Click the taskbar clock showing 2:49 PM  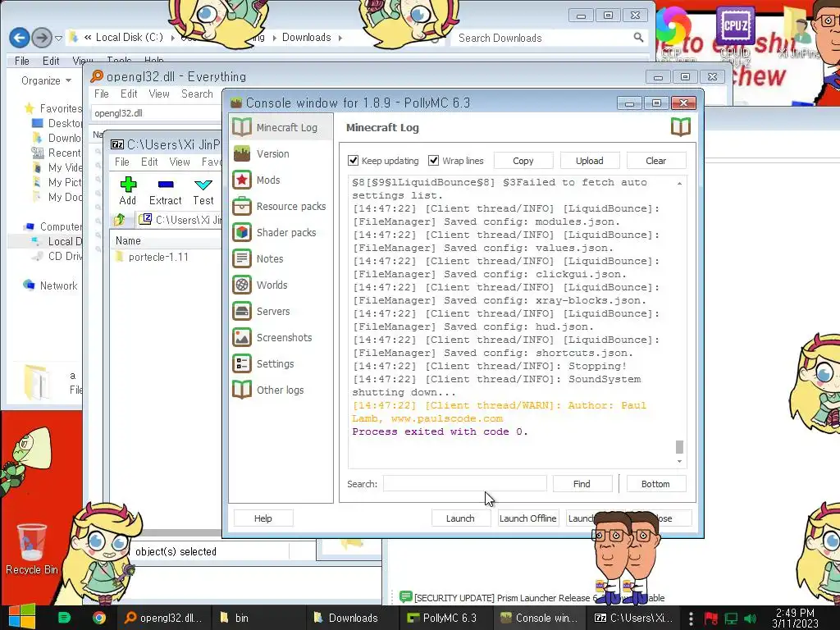coord(795,618)
